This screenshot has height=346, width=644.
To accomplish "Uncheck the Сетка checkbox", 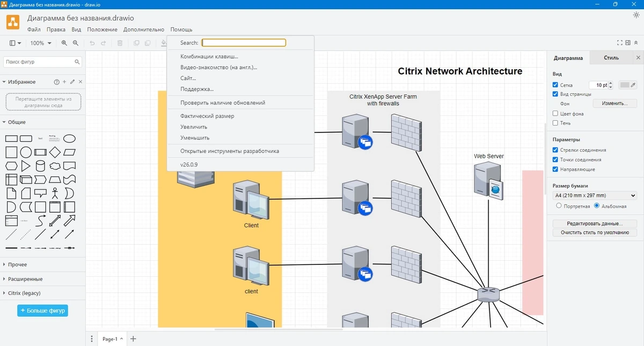I will click(x=555, y=85).
